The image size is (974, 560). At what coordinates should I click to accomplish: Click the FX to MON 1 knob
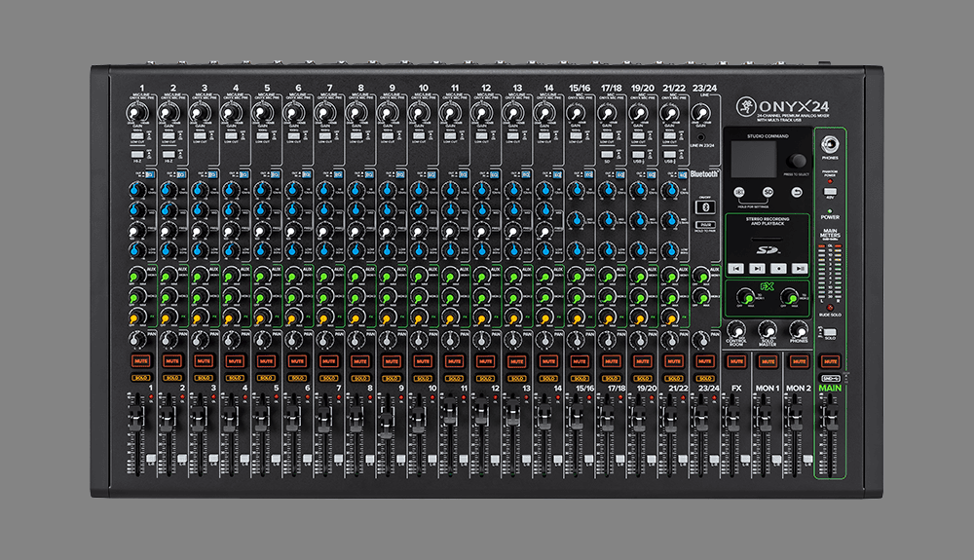745,296
